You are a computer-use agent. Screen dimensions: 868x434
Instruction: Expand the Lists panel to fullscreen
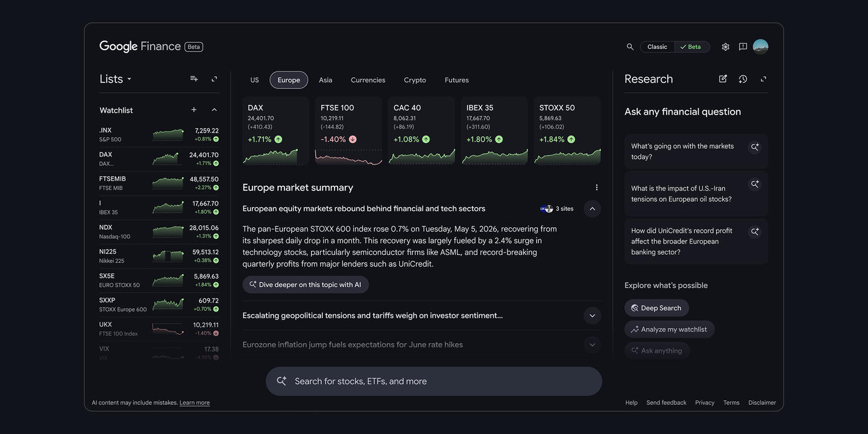tap(214, 79)
